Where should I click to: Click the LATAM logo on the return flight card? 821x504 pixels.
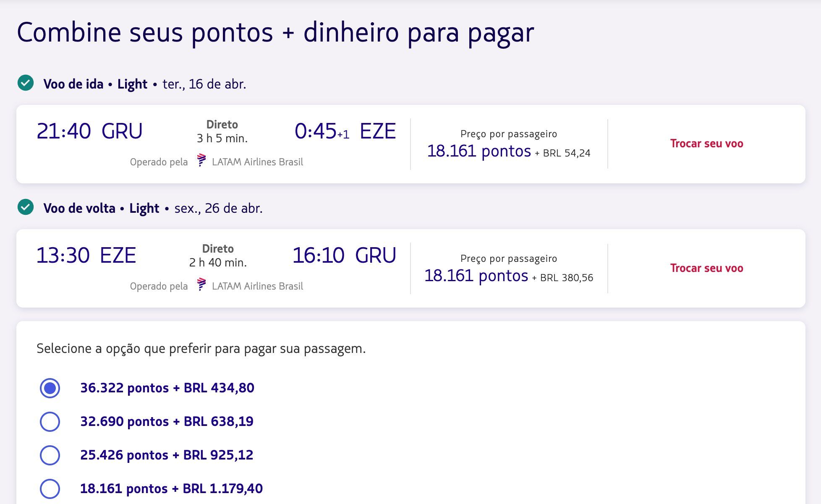[x=201, y=285]
